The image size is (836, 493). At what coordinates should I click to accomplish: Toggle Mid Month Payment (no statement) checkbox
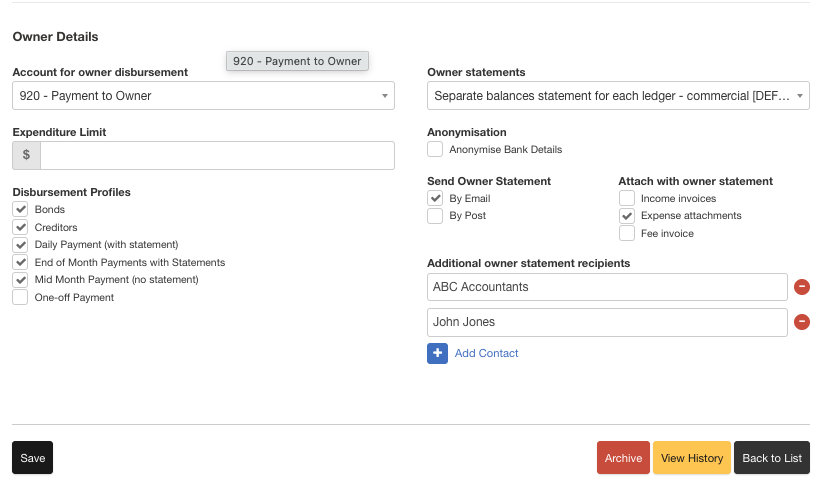[x=20, y=280]
